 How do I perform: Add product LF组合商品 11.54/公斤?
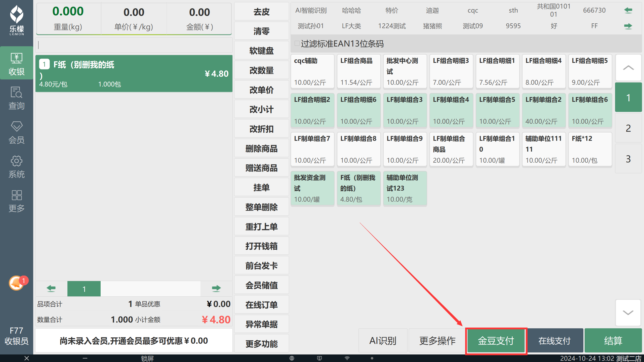pos(359,72)
